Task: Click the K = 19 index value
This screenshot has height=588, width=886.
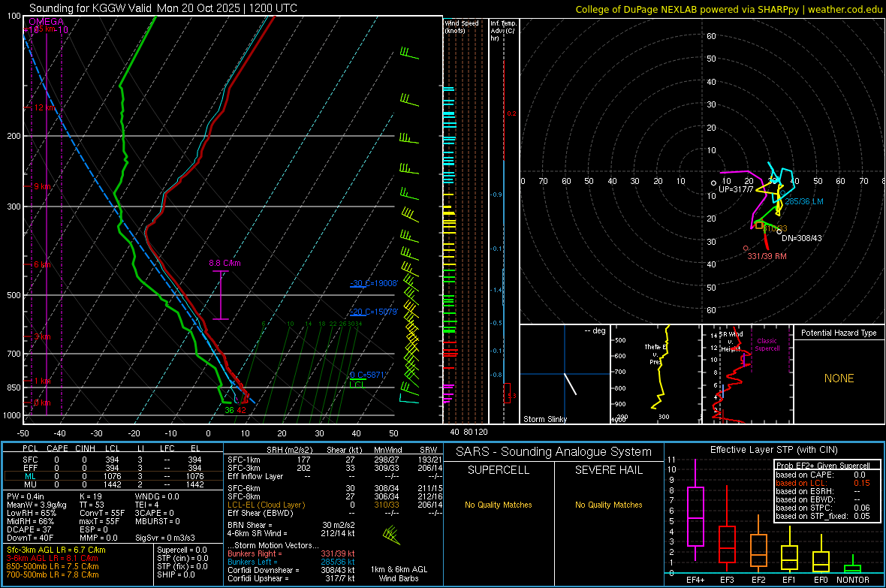Action: 90,496
